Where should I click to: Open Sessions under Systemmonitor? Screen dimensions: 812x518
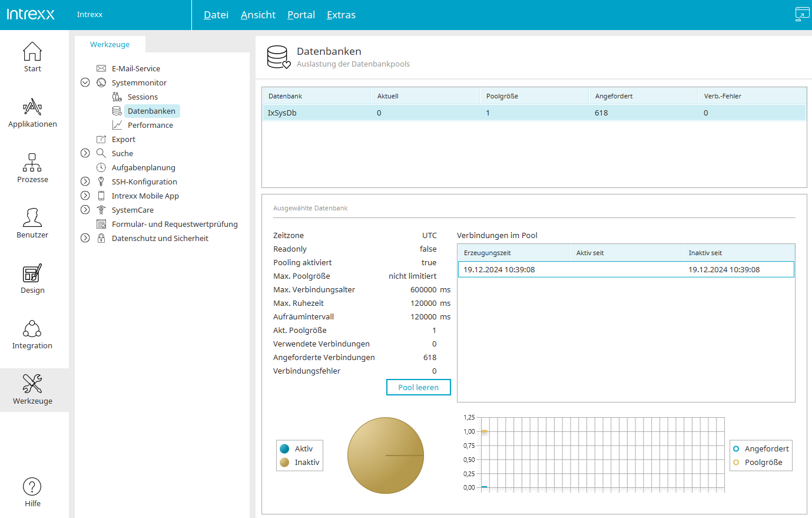[x=142, y=97]
